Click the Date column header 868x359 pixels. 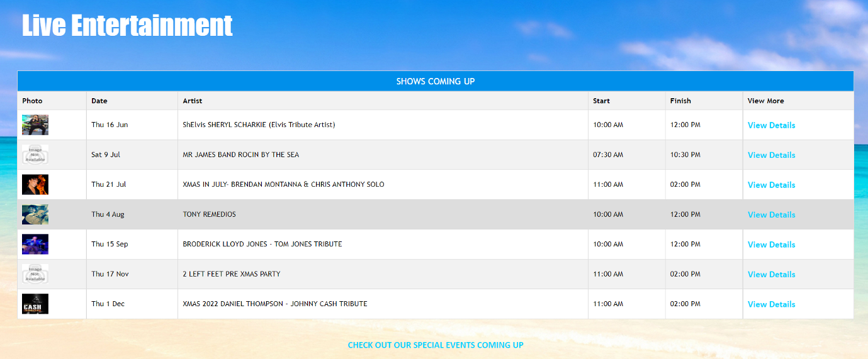coord(99,101)
